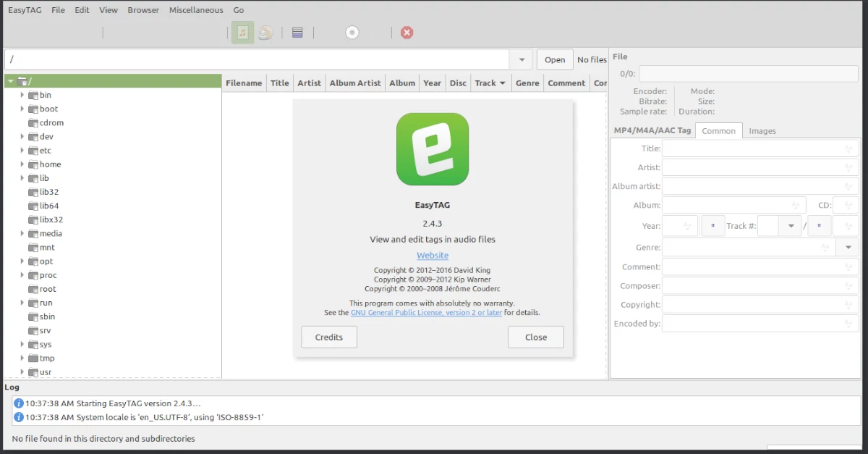Select the Common tag tab
Image resolution: width=868 pixels, height=454 pixels.
pos(719,131)
